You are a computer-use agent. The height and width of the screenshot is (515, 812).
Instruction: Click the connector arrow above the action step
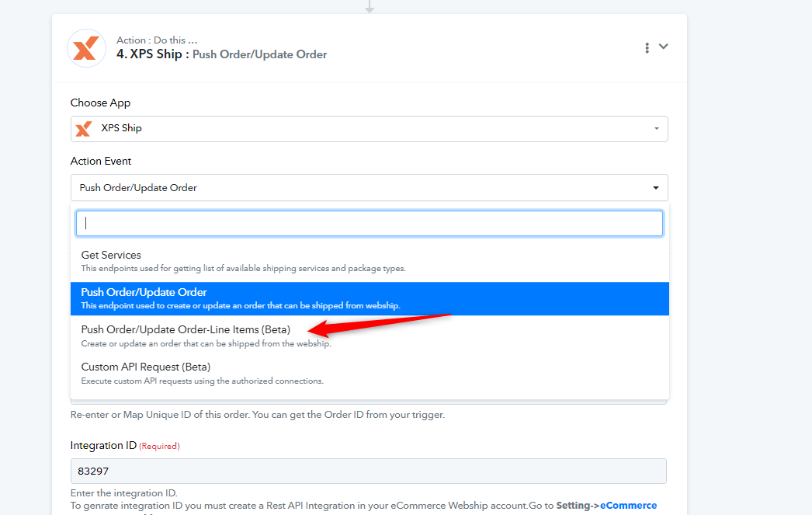[x=370, y=7]
